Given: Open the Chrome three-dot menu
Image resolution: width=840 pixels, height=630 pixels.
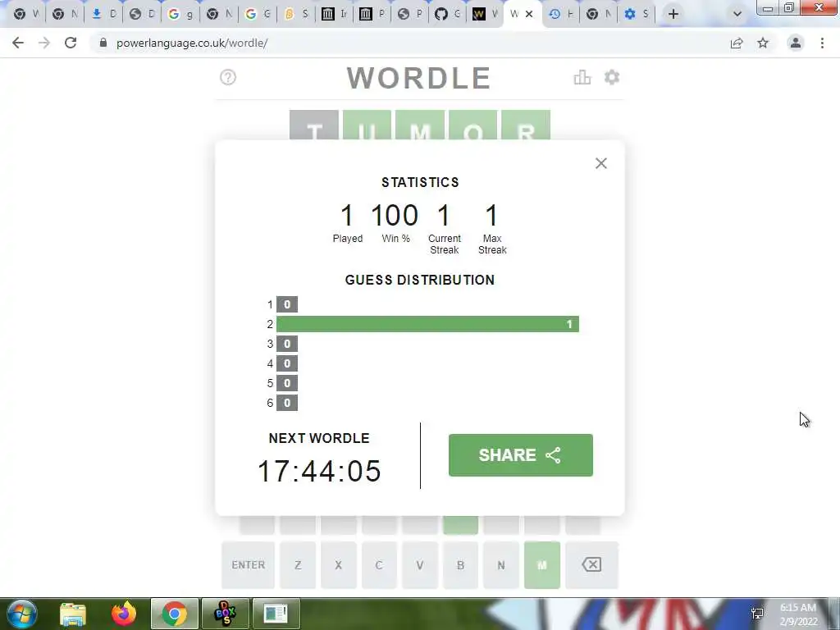Looking at the screenshot, I should [x=822, y=43].
